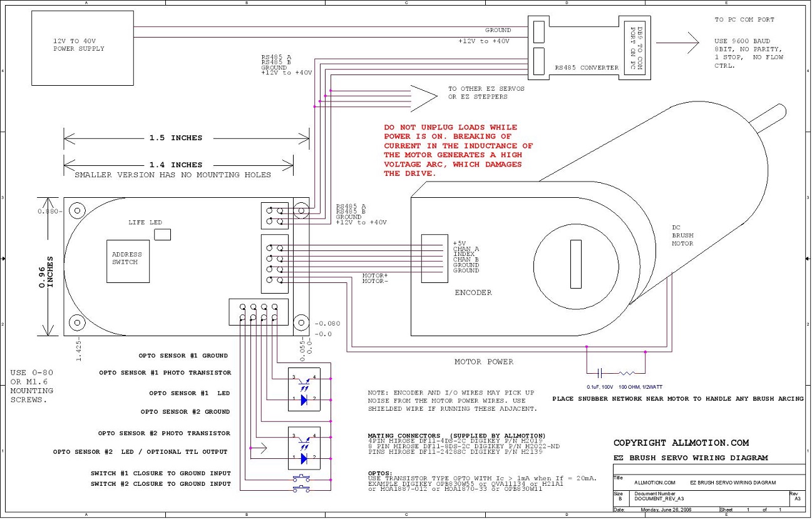Click SWITCH #2 CLOSURE TO GROUND INPUT label
Image resolution: width=812 pixels, height=519 pixels.
161,485
